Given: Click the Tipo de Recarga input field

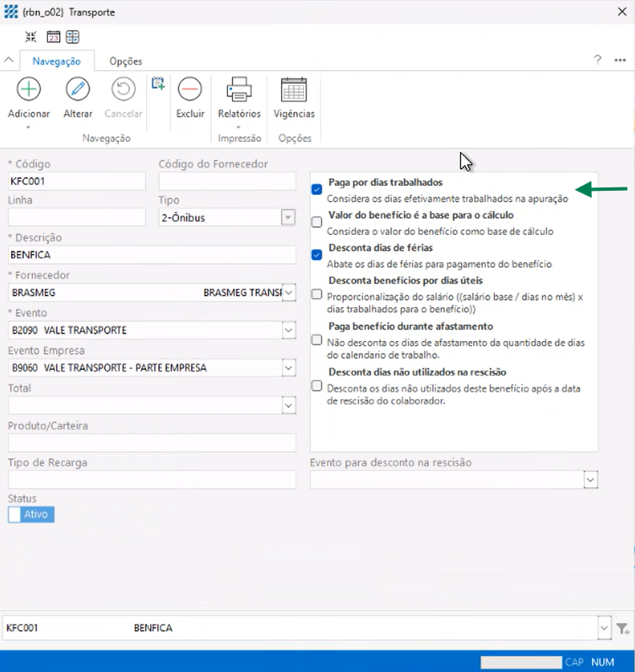Looking at the screenshot, I should coord(152,480).
